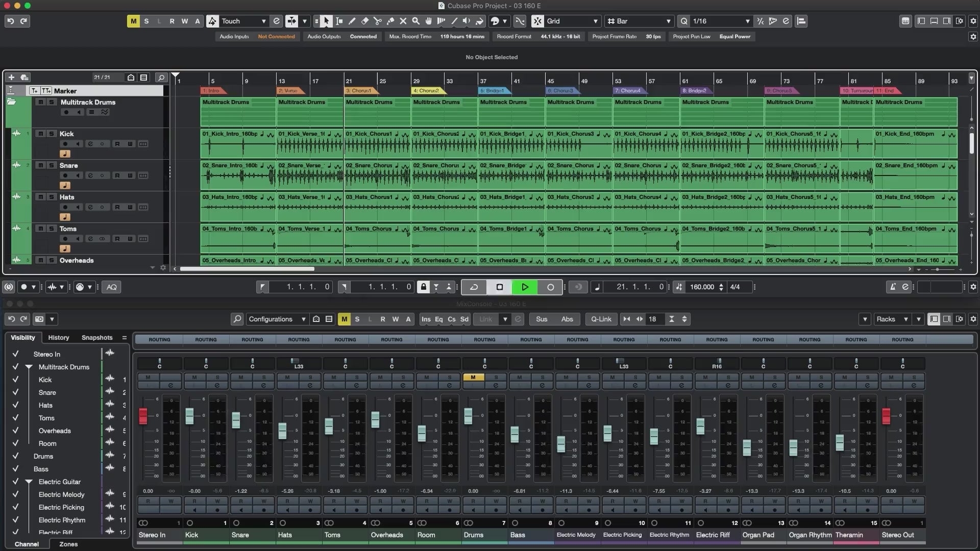Activate the metronome click icon
Viewport: 980px width, 551px height.
click(893, 287)
